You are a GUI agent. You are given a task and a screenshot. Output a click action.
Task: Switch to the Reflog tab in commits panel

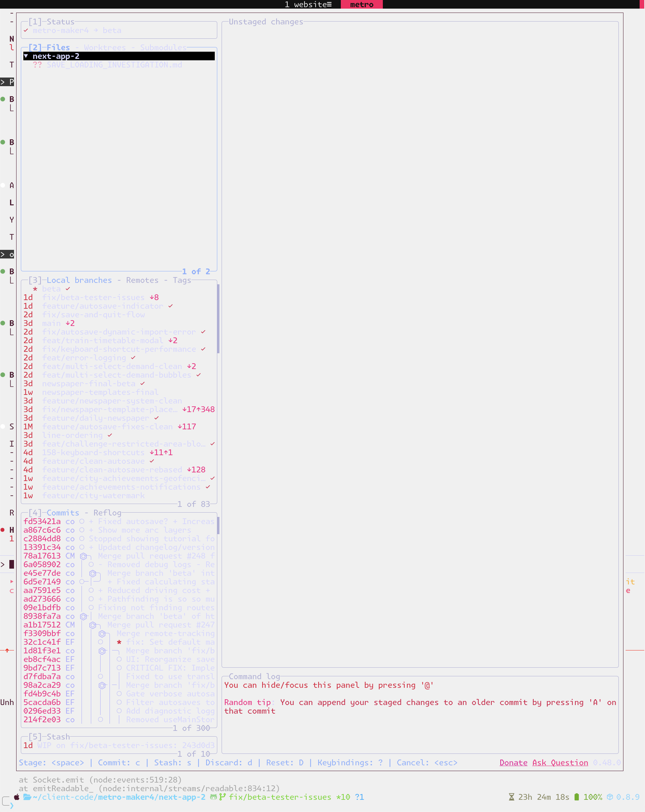pos(108,513)
